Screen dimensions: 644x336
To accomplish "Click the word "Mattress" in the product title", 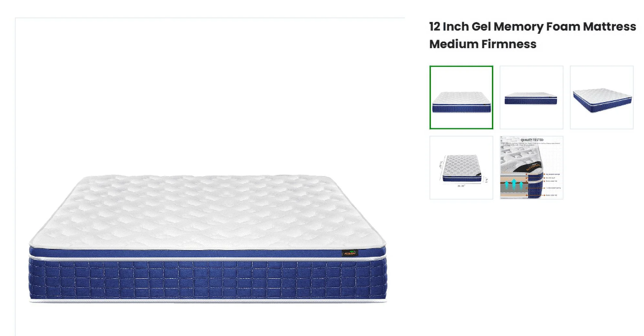I will (609, 27).
